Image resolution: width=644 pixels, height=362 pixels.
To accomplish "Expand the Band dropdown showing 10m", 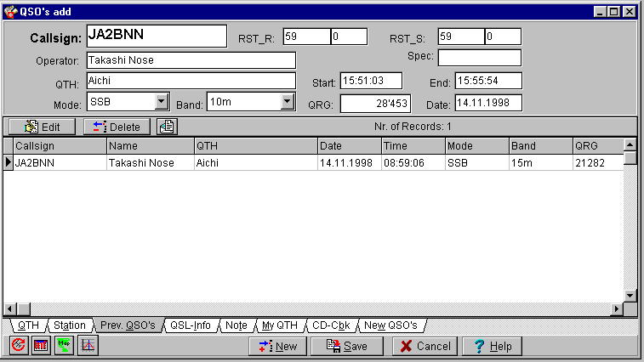I will point(287,102).
